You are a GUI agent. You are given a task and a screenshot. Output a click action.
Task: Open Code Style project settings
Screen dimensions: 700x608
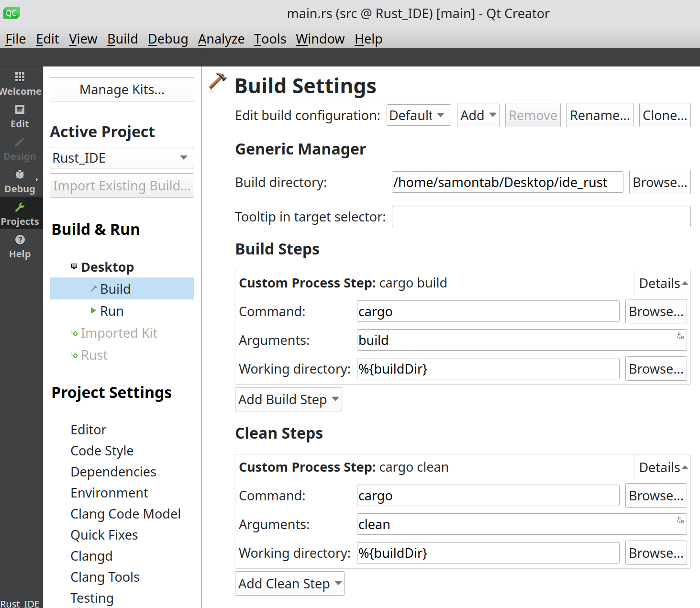pos(102,451)
